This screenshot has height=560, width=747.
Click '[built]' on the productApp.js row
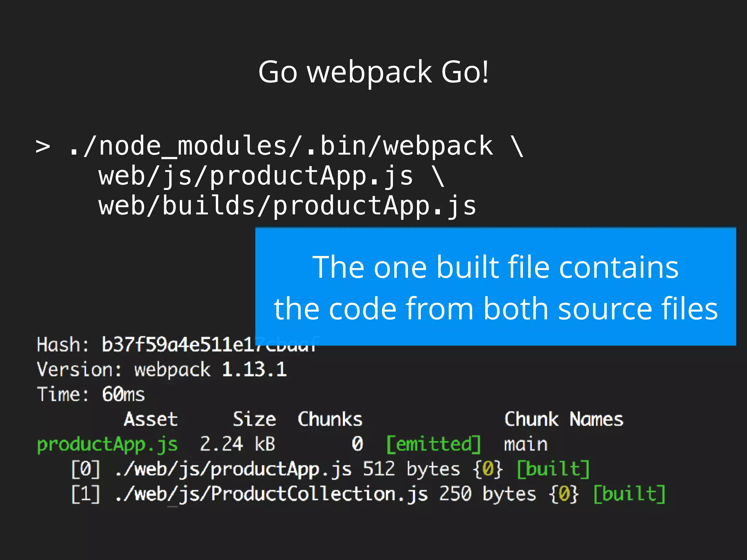(x=553, y=469)
